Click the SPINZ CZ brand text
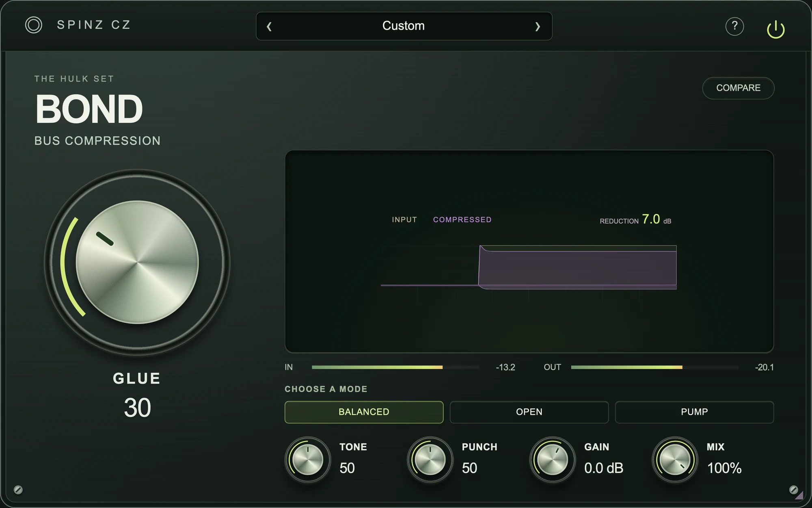This screenshot has width=812, height=508. coord(94,25)
